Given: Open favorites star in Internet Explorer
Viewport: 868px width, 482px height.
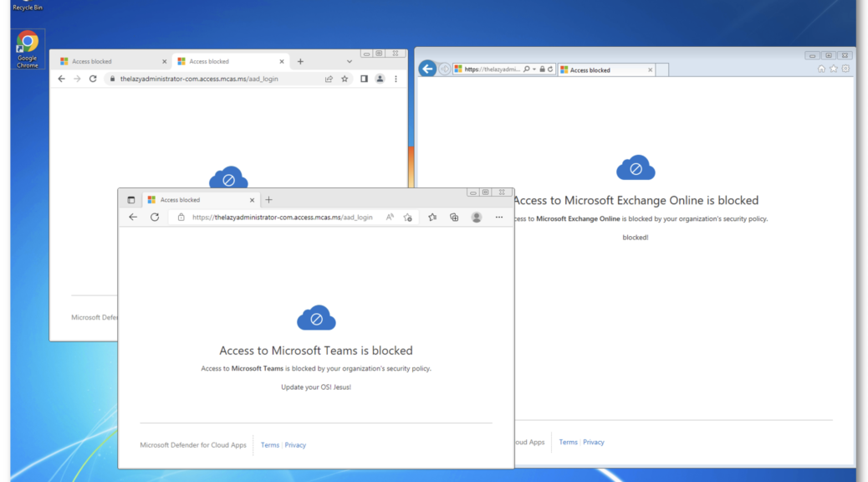Looking at the screenshot, I should 833,69.
